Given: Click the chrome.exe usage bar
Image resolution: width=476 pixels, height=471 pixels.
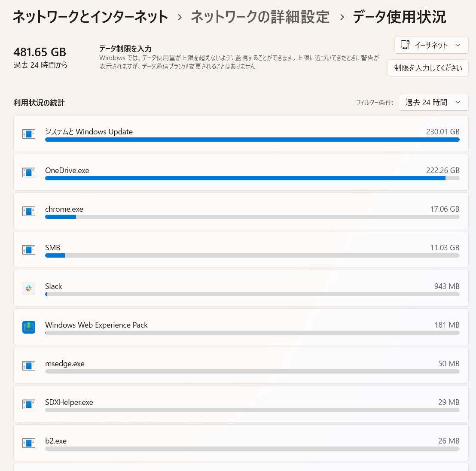Looking at the screenshot, I should point(252,217).
